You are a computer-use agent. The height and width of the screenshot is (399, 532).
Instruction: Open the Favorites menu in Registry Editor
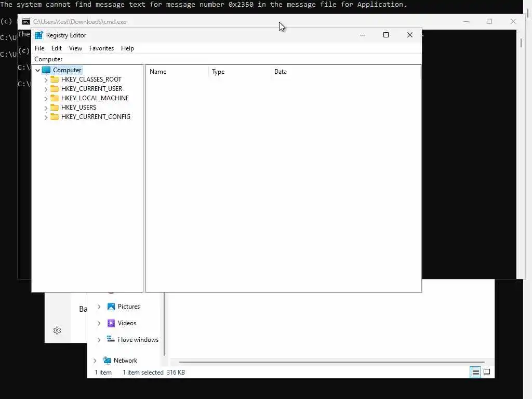(x=101, y=48)
